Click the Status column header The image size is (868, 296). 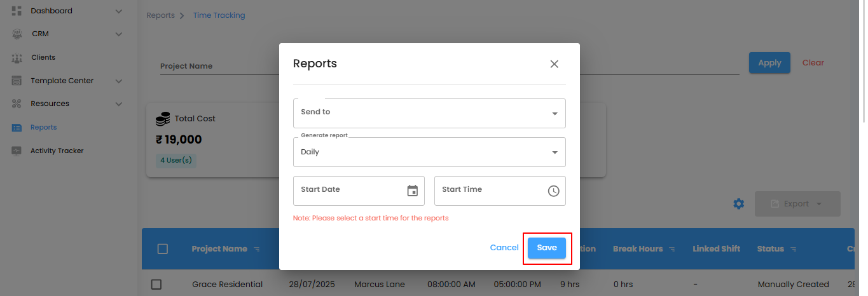[x=771, y=249]
